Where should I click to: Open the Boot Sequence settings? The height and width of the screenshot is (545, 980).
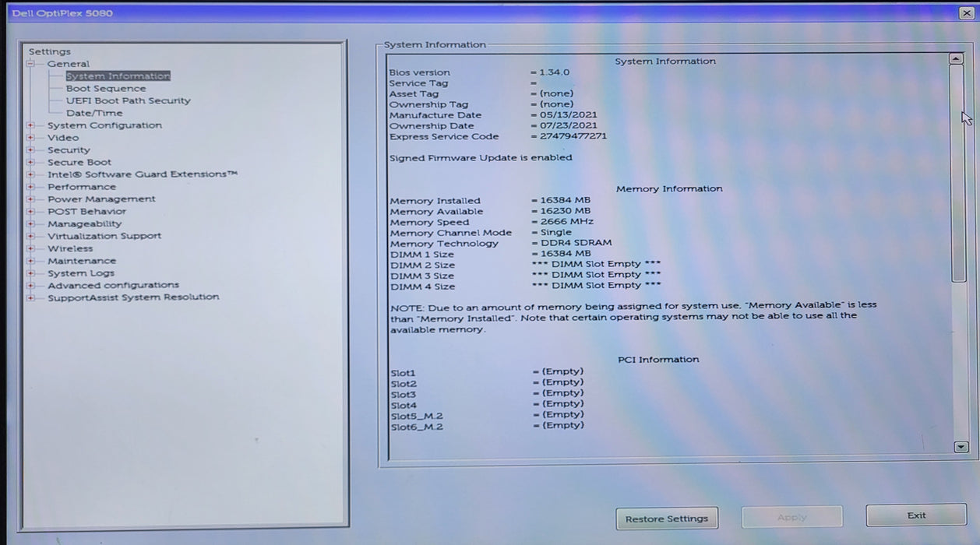(x=105, y=89)
